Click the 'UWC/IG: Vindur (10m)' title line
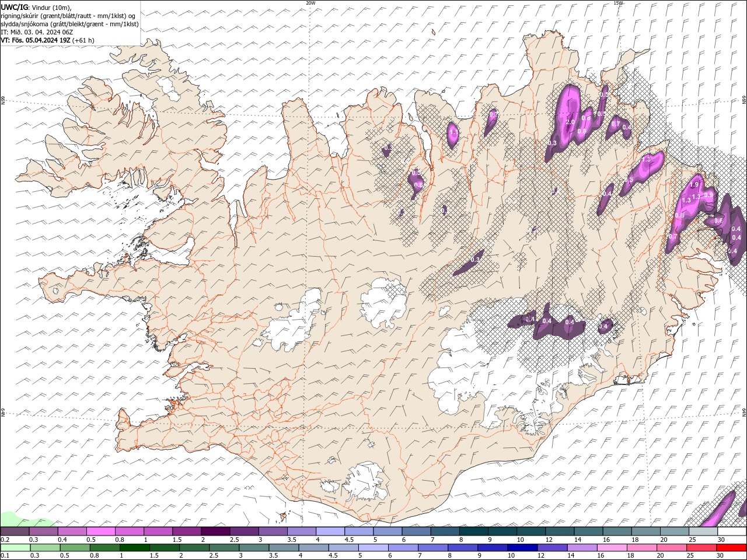Image resolution: width=747 pixels, height=560 pixels. (x=37, y=7)
